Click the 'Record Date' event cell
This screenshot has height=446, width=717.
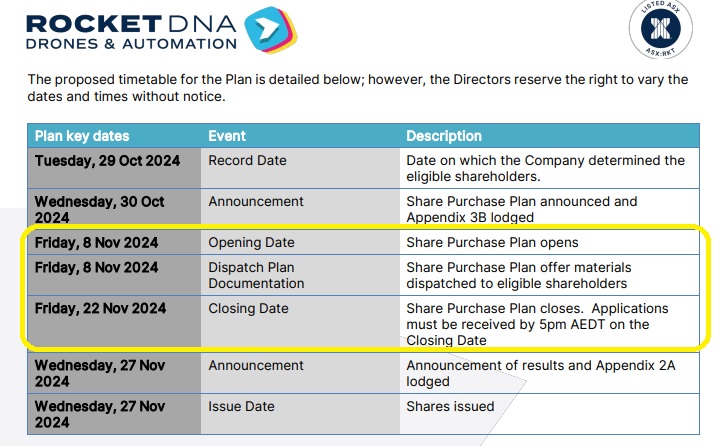300,168
